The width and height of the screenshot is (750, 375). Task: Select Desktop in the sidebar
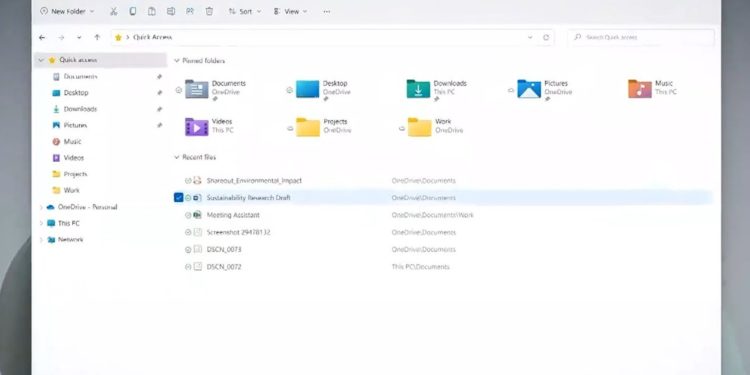(x=76, y=93)
